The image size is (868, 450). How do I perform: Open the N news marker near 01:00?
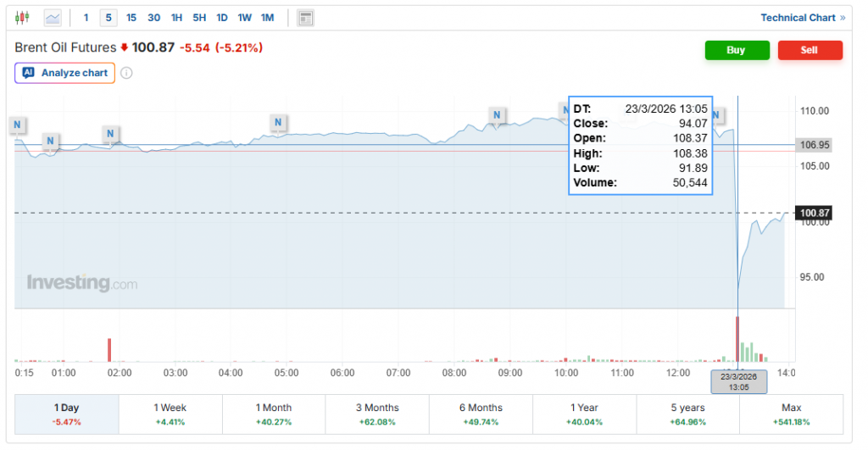pos(51,141)
